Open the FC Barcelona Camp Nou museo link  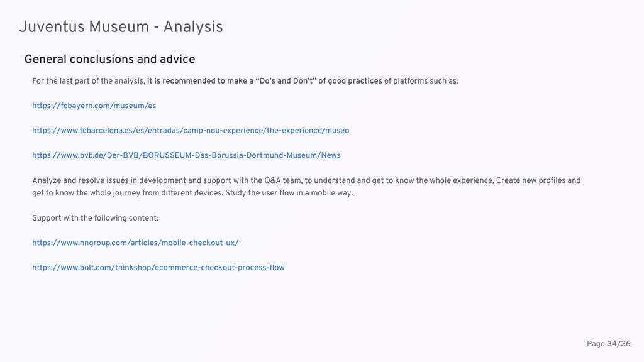point(191,131)
